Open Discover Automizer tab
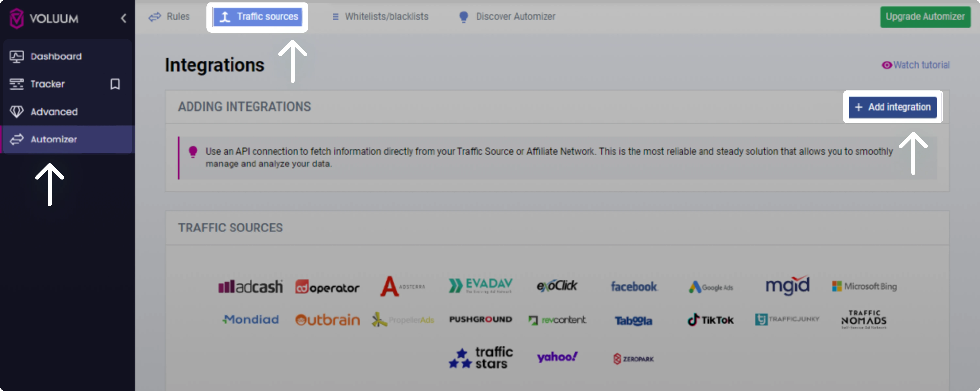This screenshot has height=391, width=980. coord(507,17)
